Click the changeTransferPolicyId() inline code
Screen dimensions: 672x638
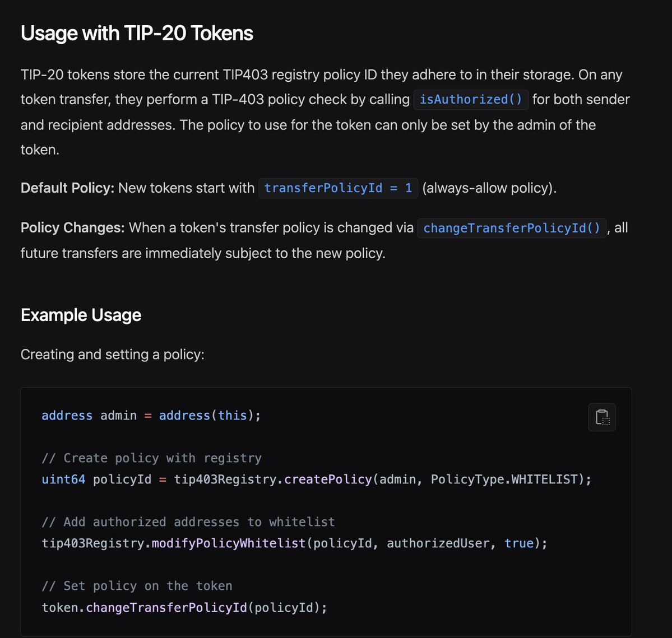[x=512, y=228]
